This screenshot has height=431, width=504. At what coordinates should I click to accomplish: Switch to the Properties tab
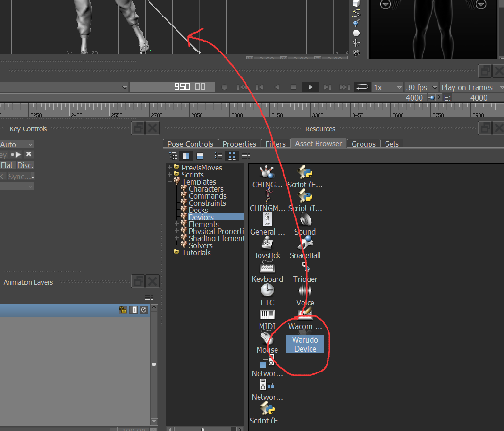239,144
